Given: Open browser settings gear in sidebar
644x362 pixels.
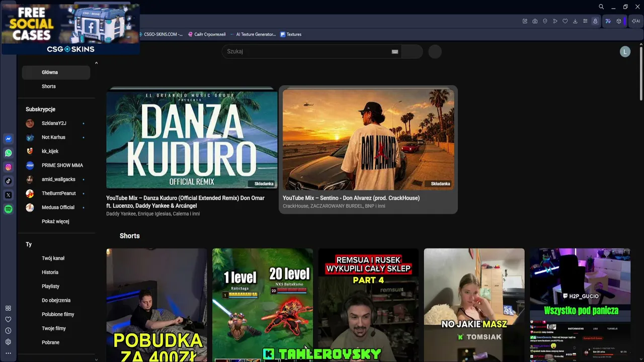Looking at the screenshot, I should [8, 342].
